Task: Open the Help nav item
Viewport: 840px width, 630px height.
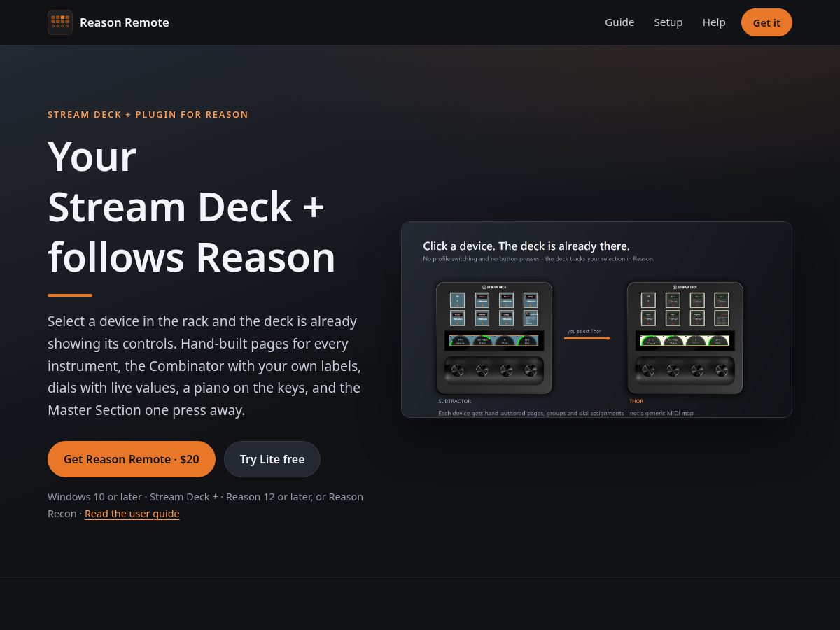Action: [x=714, y=22]
